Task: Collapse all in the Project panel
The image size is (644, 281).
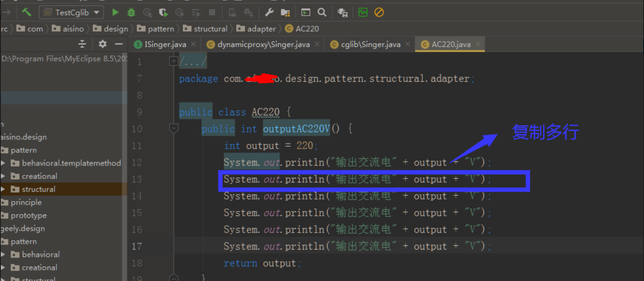Action: (82, 44)
